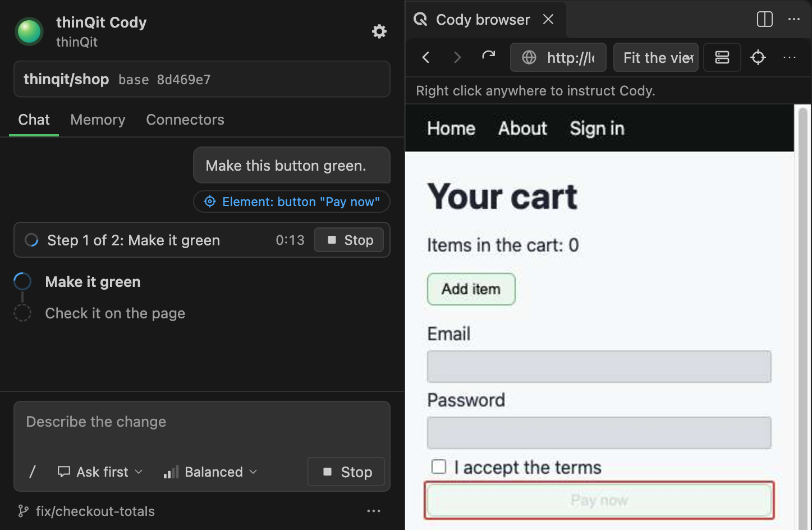This screenshot has width=812, height=530.
Task: Click the Make this button green message
Action: 292,165
